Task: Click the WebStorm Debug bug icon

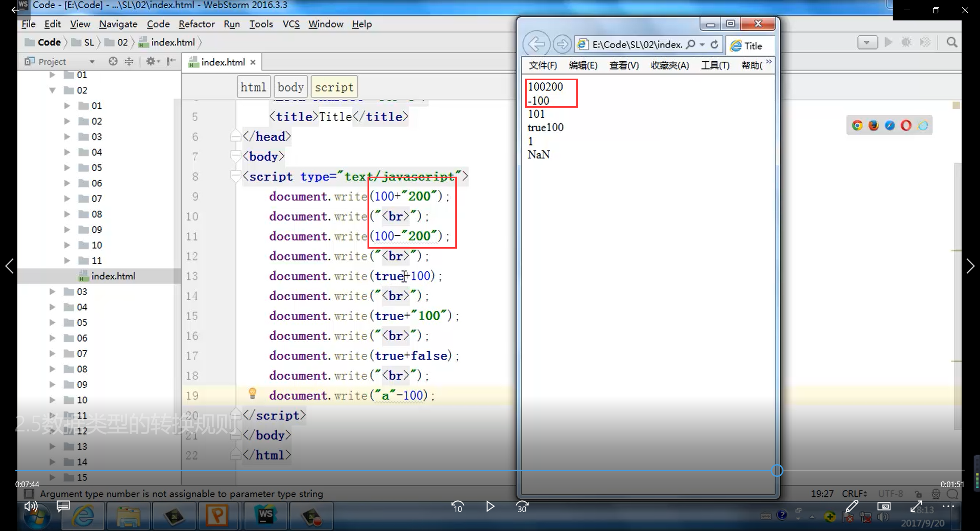Action: [x=906, y=42]
